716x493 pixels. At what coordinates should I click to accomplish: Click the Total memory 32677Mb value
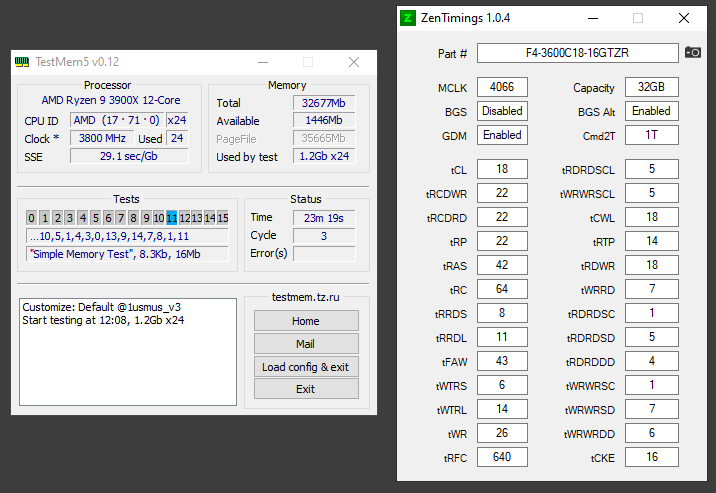(x=324, y=103)
